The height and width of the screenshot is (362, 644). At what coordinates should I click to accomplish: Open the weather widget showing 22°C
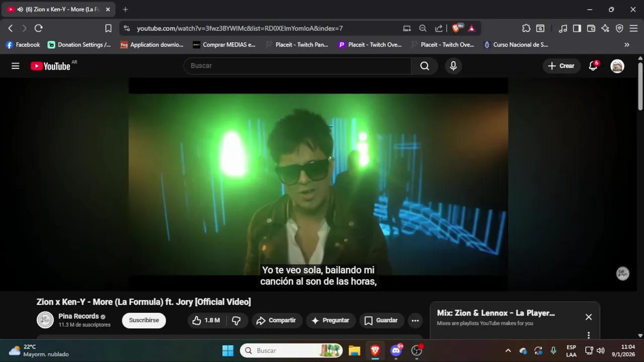[39, 350]
